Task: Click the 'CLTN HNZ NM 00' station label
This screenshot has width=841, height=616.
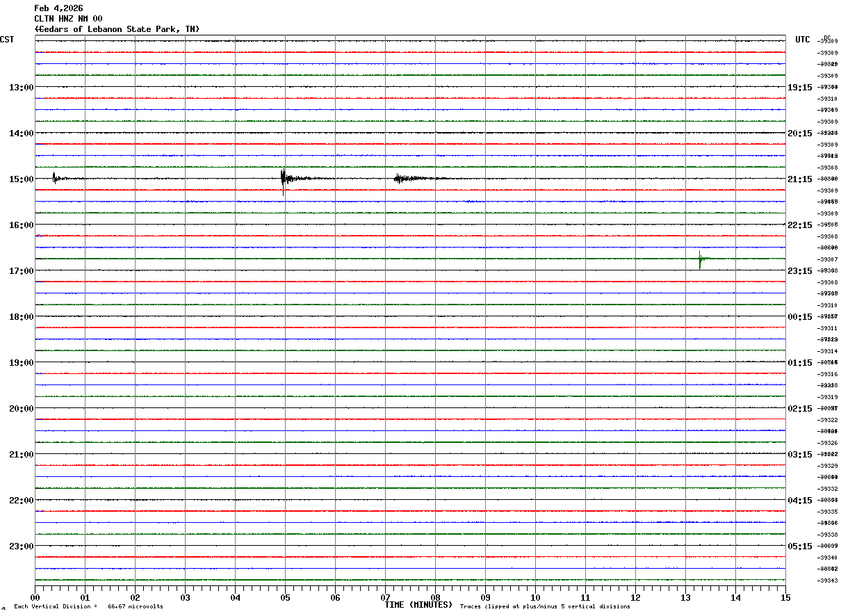Action: click(x=68, y=19)
